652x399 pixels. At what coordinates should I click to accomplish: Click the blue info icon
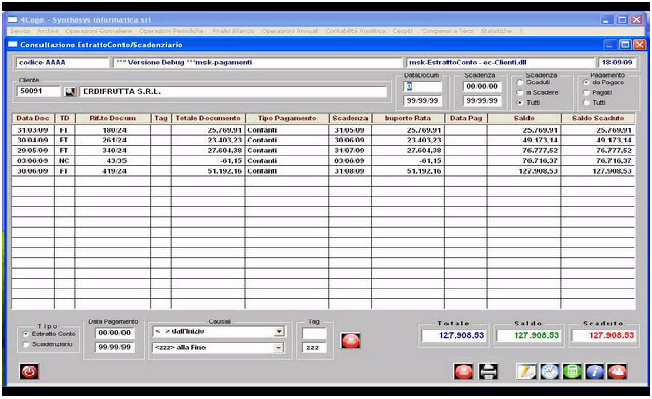click(x=595, y=371)
